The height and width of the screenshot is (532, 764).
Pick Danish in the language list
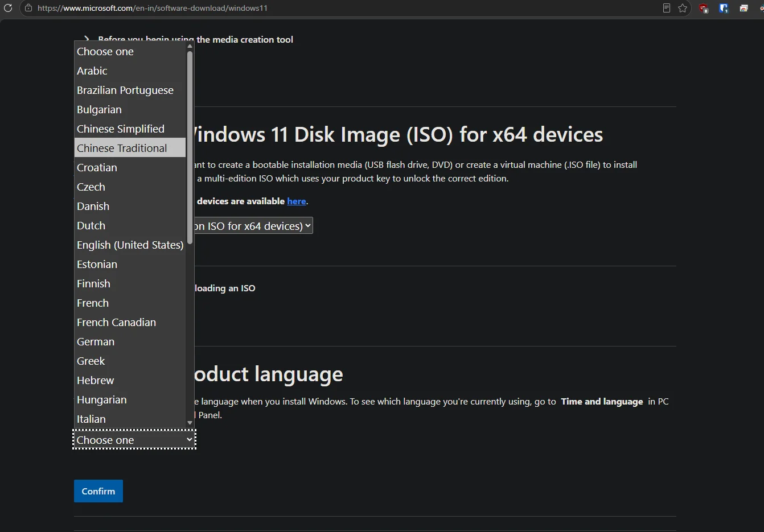click(x=130, y=206)
